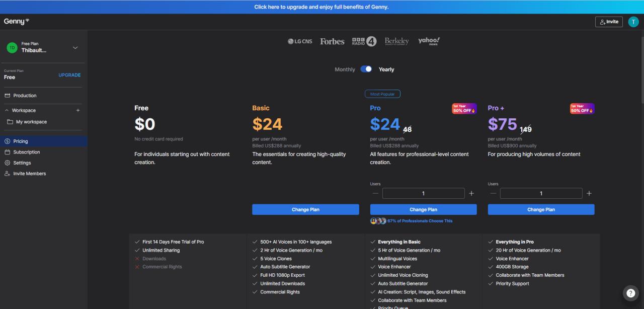Go to Pricing page
This screenshot has width=644, height=309.
[x=43, y=141]
